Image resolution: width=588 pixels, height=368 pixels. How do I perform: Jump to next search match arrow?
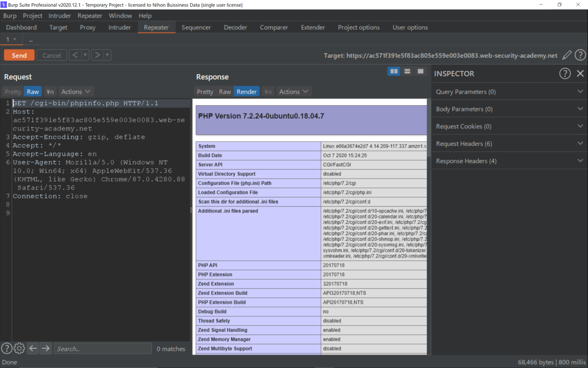(x=46, y=348)
